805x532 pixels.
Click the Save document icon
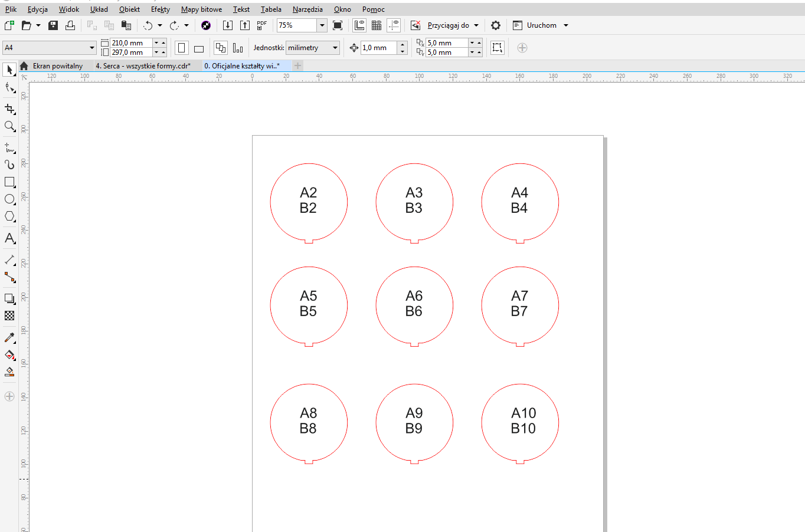coord(53,25)
